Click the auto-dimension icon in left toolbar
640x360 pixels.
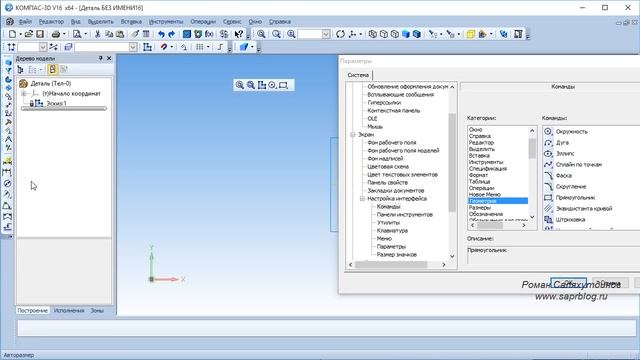click(x=7, y=161)
